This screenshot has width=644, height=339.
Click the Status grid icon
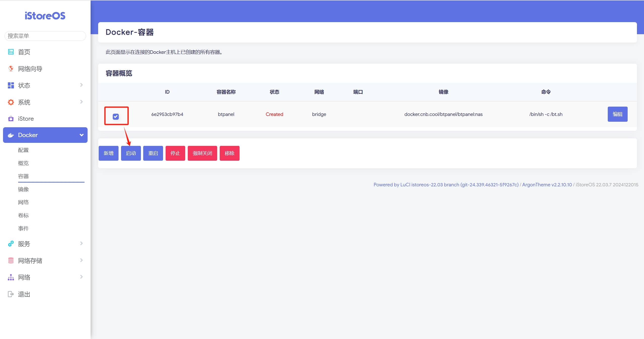pos(11,86)
